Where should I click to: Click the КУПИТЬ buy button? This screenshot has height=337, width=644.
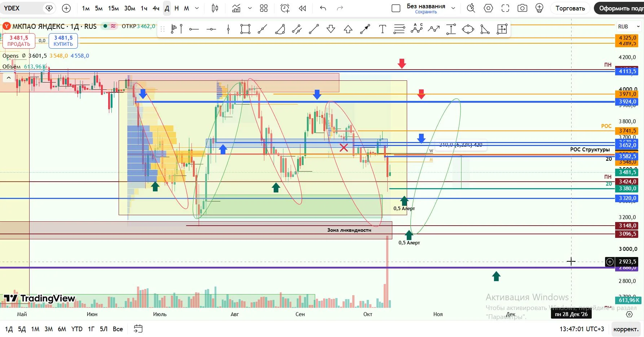coord(63,41)
